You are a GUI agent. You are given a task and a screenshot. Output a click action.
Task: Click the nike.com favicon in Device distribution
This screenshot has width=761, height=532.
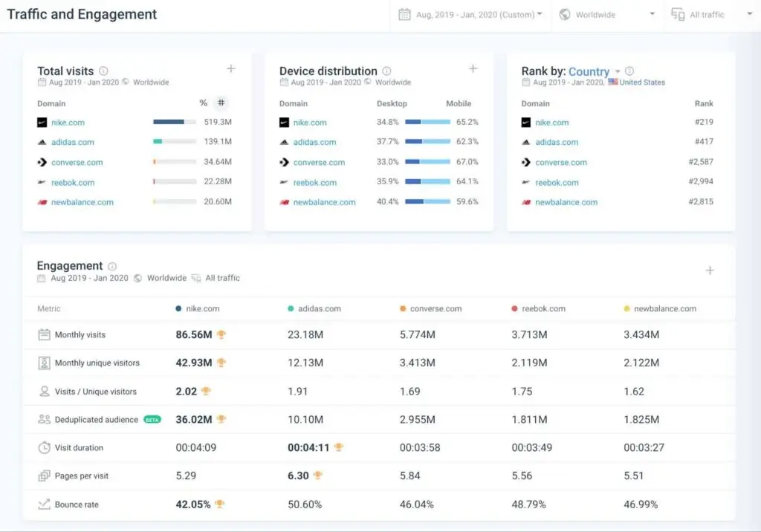click(x=283, y=123)
